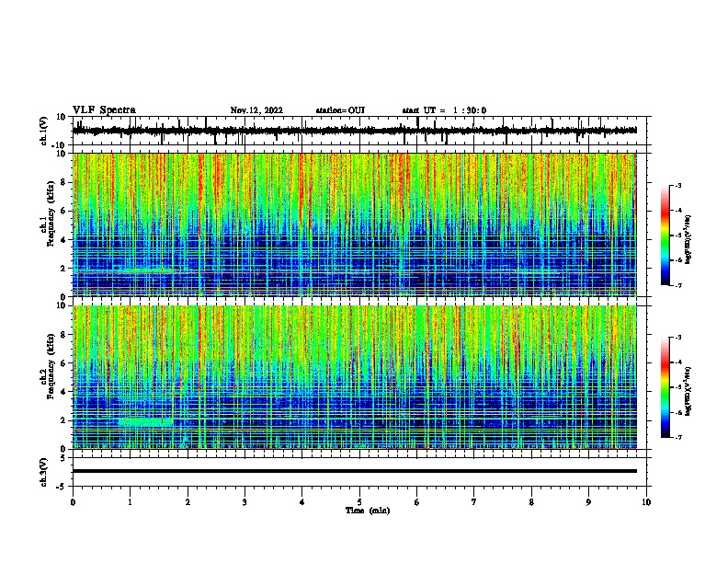Click the green 2 kHz emission band in ch.2

(x=145, y=421)
